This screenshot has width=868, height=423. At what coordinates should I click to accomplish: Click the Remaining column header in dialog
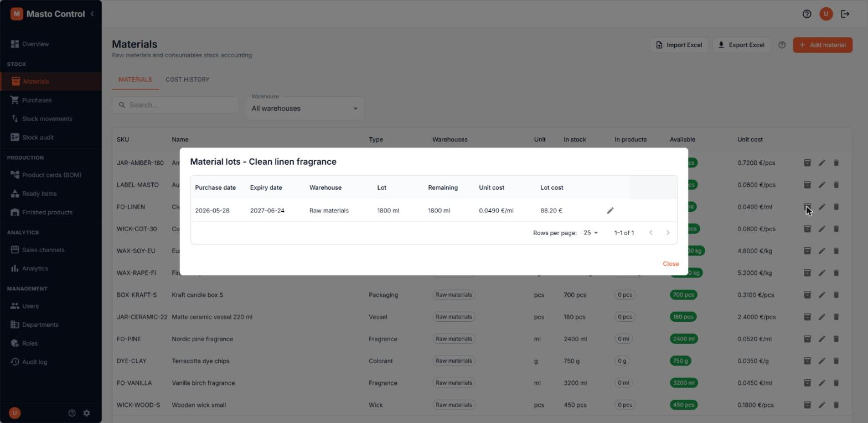tap(443, 187)
